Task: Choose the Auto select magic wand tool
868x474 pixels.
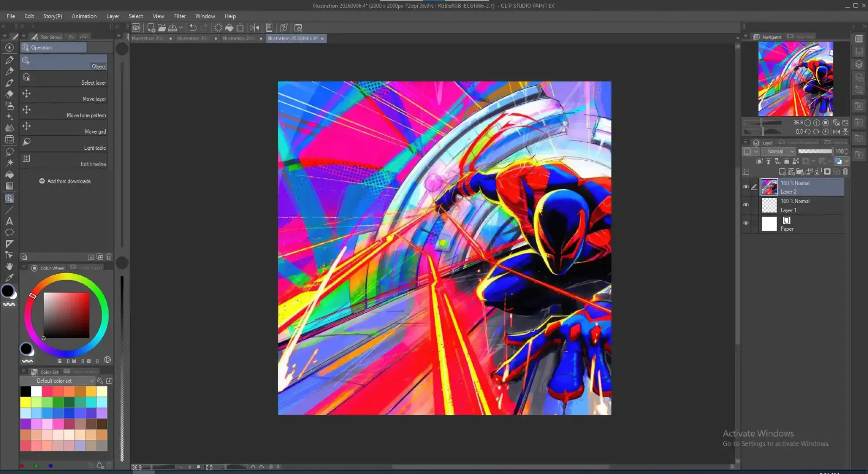Action: pyautogui.click(x=9, y=163)
